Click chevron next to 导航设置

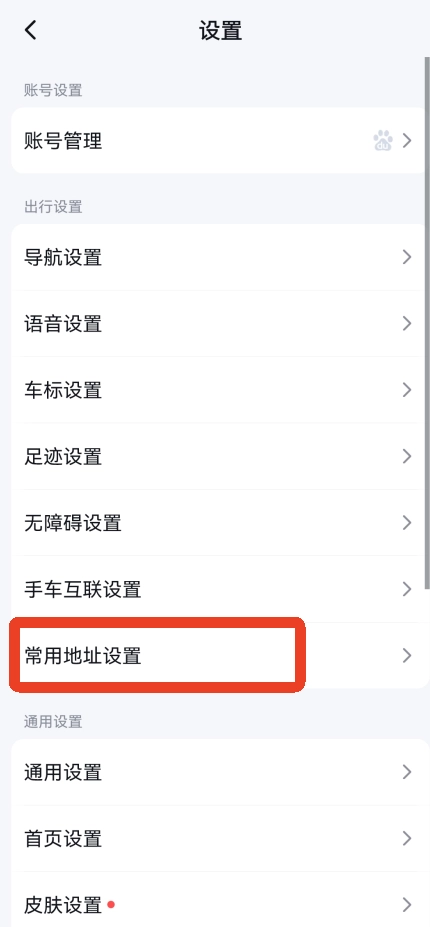[407, 257]
